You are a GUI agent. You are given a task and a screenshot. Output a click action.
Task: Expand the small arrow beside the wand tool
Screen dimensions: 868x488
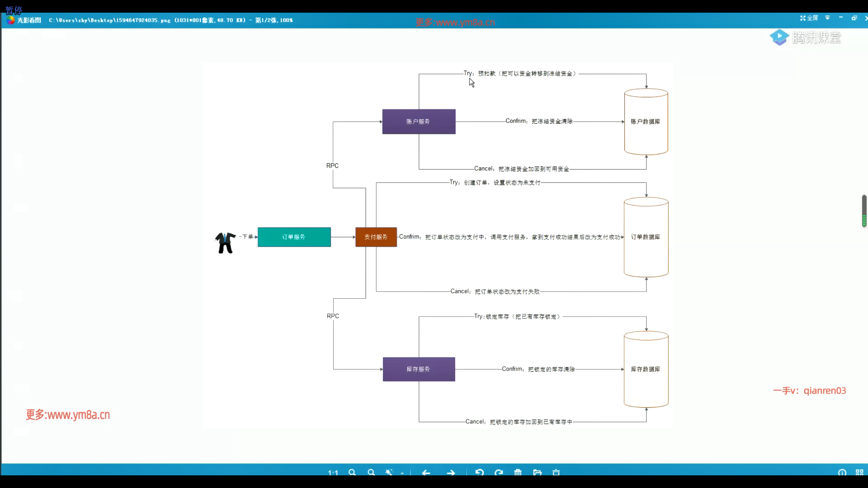click(x=402, y=473)
